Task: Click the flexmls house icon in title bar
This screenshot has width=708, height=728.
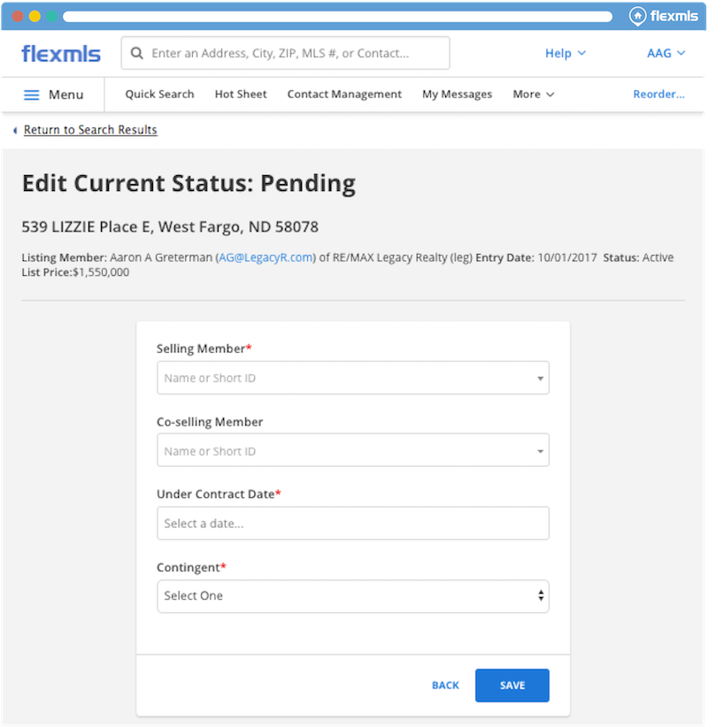Action: 637,16
